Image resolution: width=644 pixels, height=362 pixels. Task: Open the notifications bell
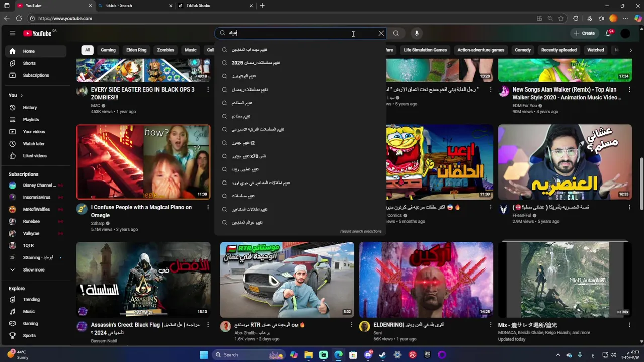pos(608,33)
